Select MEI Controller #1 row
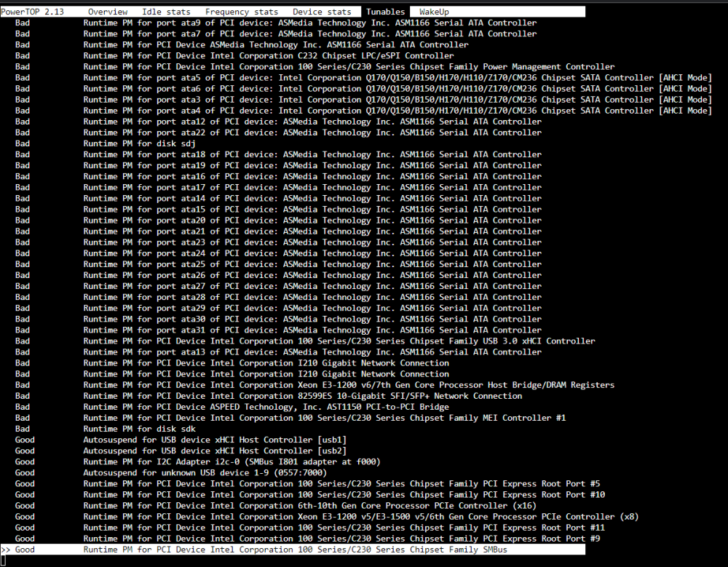The height and width of the screenshot is (567, 728). (290, 418)
